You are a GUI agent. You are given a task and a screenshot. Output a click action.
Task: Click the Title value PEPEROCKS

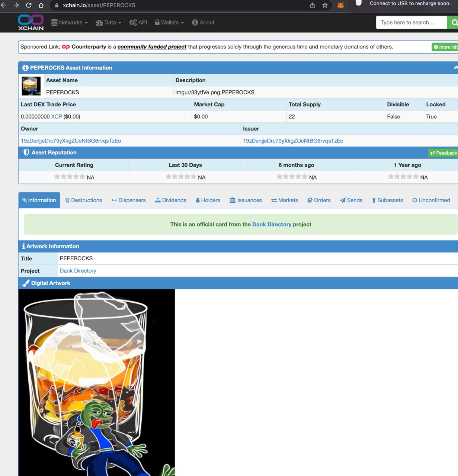tap(76, 258)
